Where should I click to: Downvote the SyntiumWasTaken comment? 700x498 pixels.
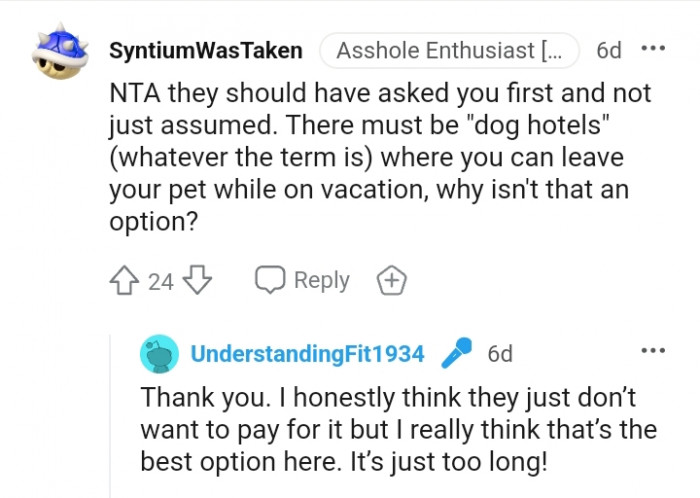(x=197, y=281)
